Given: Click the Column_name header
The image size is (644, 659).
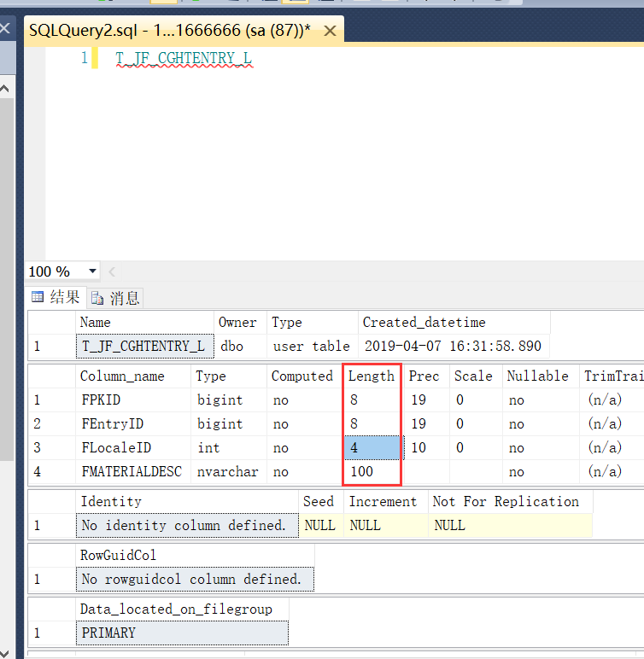Looking at the screenshot, I should (x=133, y=376).
